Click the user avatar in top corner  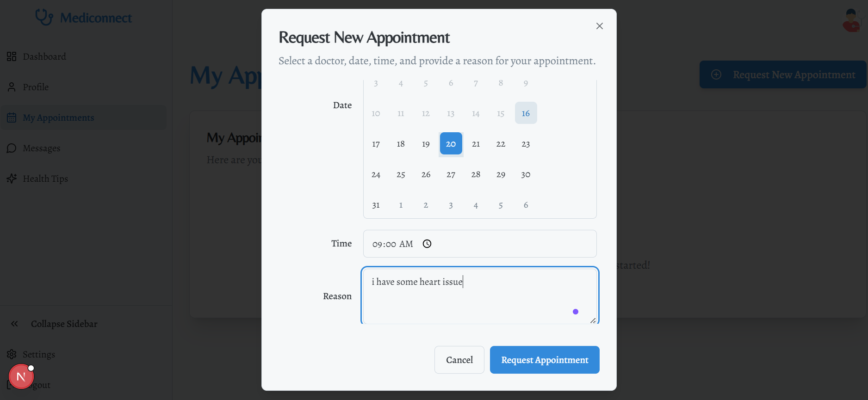[852, 20]
